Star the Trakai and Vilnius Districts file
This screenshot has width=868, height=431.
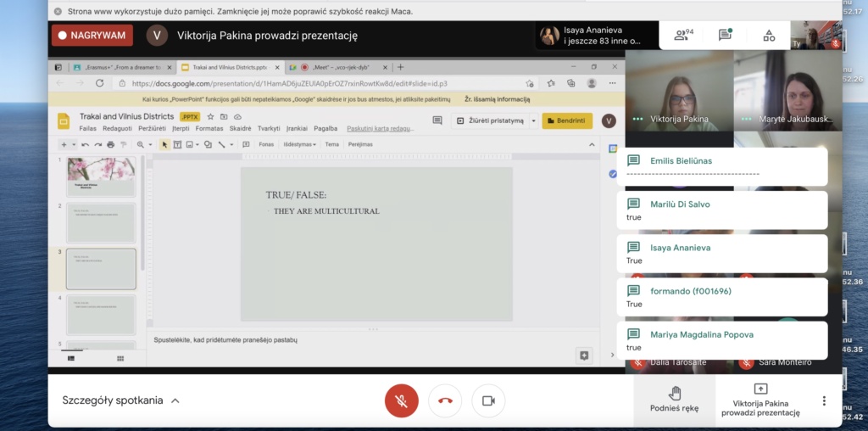211,116
